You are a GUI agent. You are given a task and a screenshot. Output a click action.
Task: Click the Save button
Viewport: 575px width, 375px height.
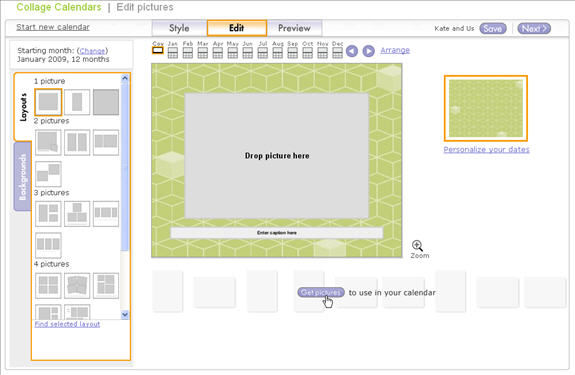pos(493,28)
